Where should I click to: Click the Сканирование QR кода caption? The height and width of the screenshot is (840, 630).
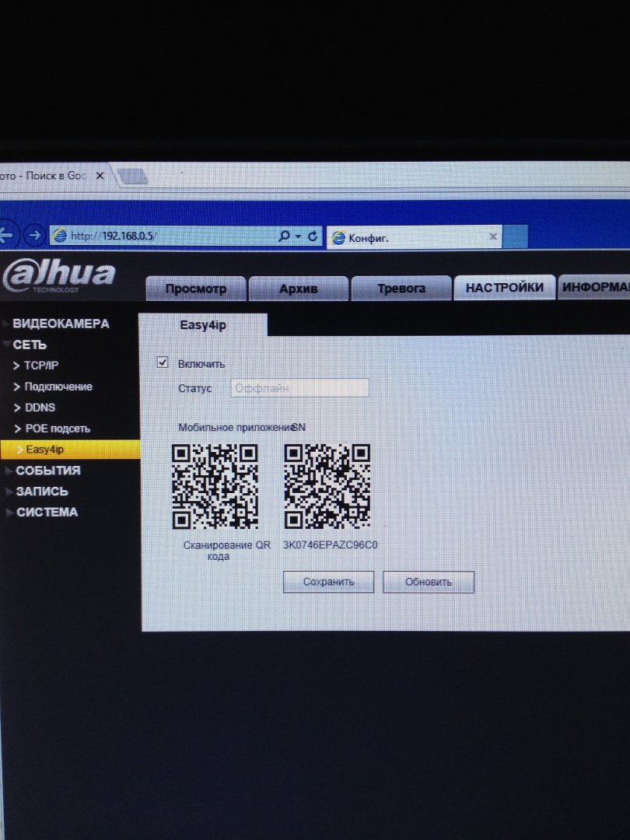click(x=227, y=551)
